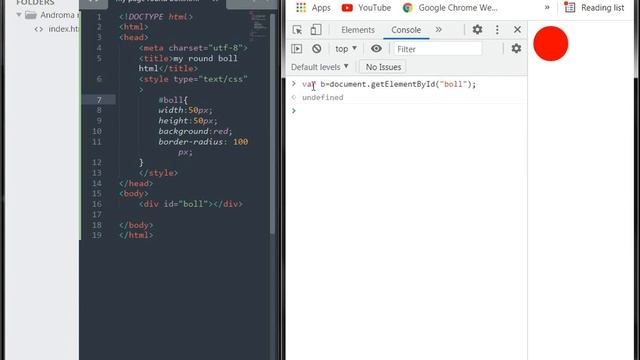The width and height of the screenshot is (640, 360).
Task: Close the DevTools panel
Action: tap(517, 29)
